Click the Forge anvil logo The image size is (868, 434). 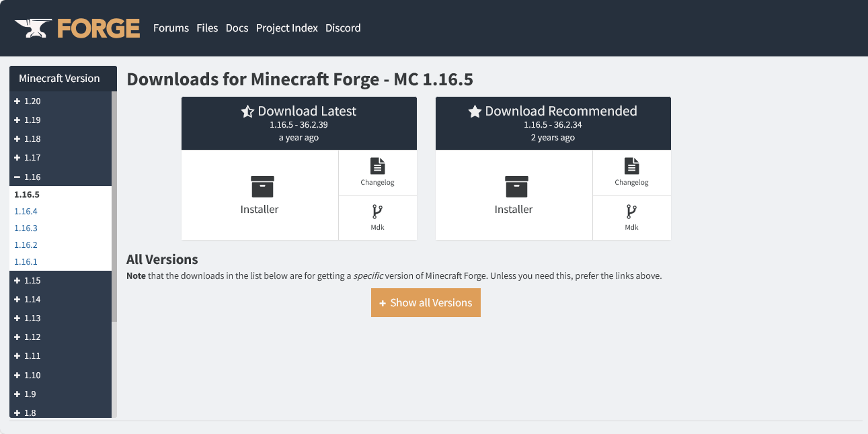click(32, 28)
